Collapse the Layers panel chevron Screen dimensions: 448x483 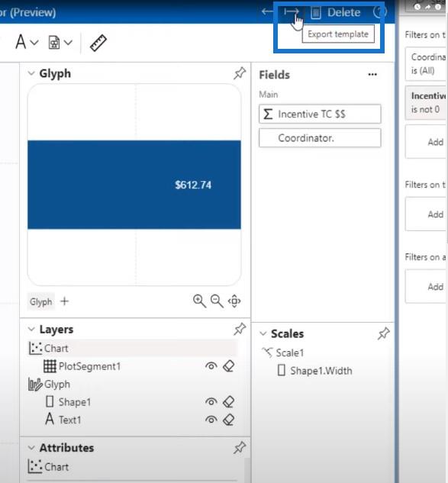(31, 330)
